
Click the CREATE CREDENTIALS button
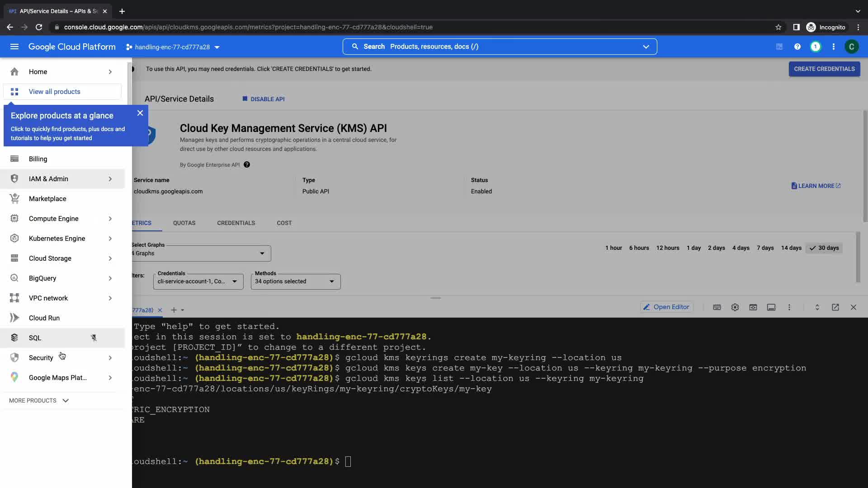[x=824, y=69]
